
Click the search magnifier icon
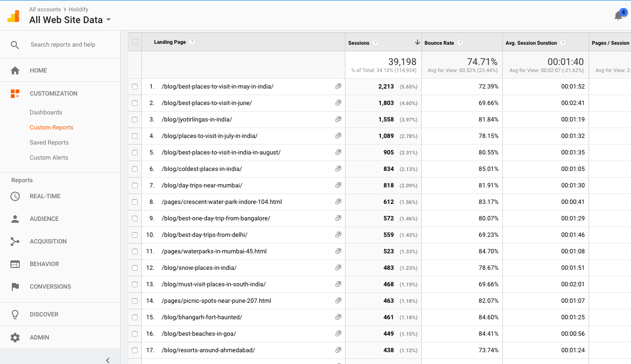point(15,45)
